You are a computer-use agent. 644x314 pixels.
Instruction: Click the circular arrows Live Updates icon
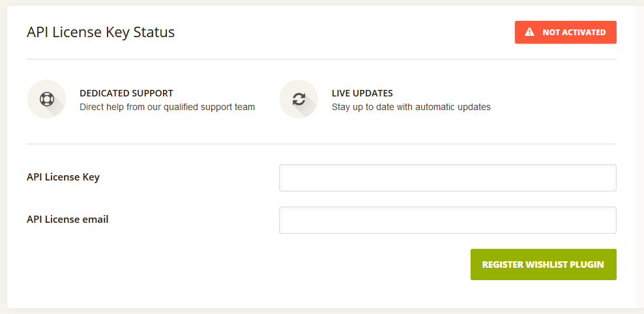tap(299, 99)
